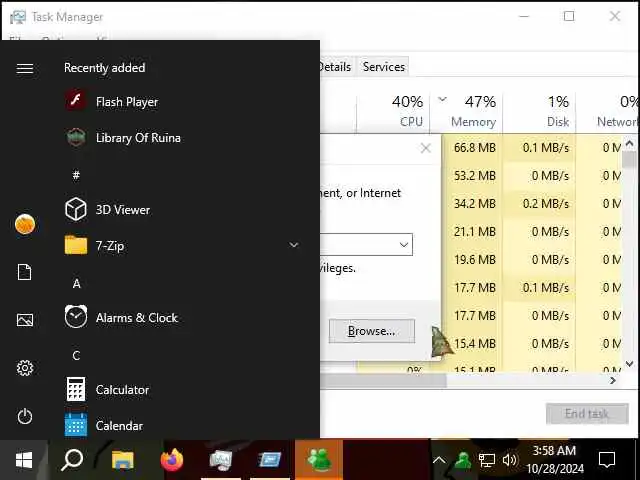Open File Explorer from taskbar

[122, 460]
